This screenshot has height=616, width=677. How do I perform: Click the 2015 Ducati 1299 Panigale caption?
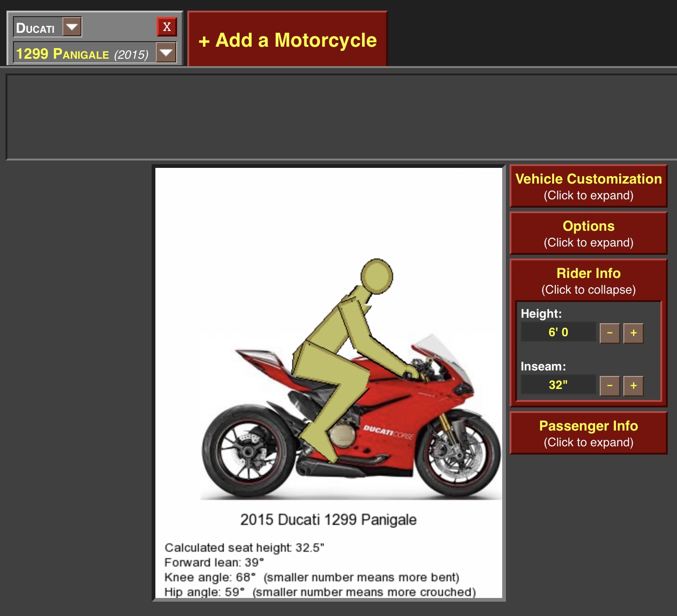pyautogui.click(x=328, y=519)
